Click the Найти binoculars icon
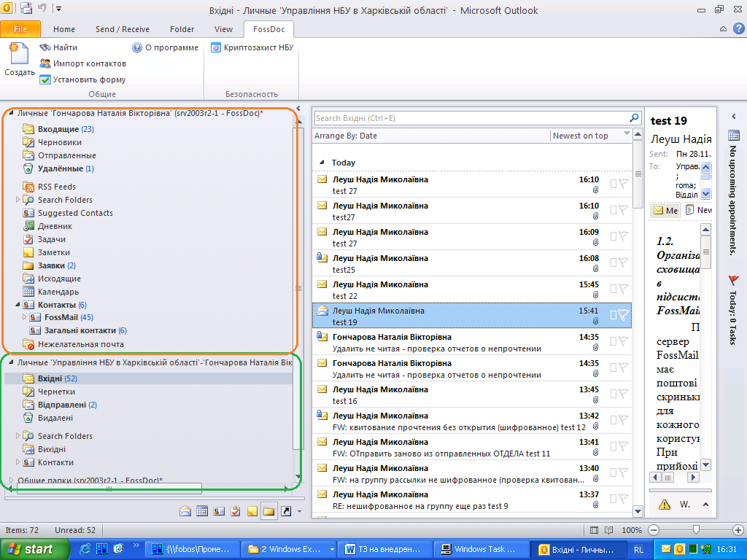This screenshot has width=747, height=560. (x=45, y=47)
